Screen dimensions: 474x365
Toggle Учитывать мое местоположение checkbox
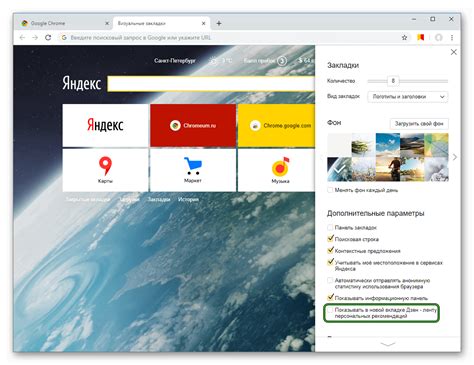pos(330,262)
